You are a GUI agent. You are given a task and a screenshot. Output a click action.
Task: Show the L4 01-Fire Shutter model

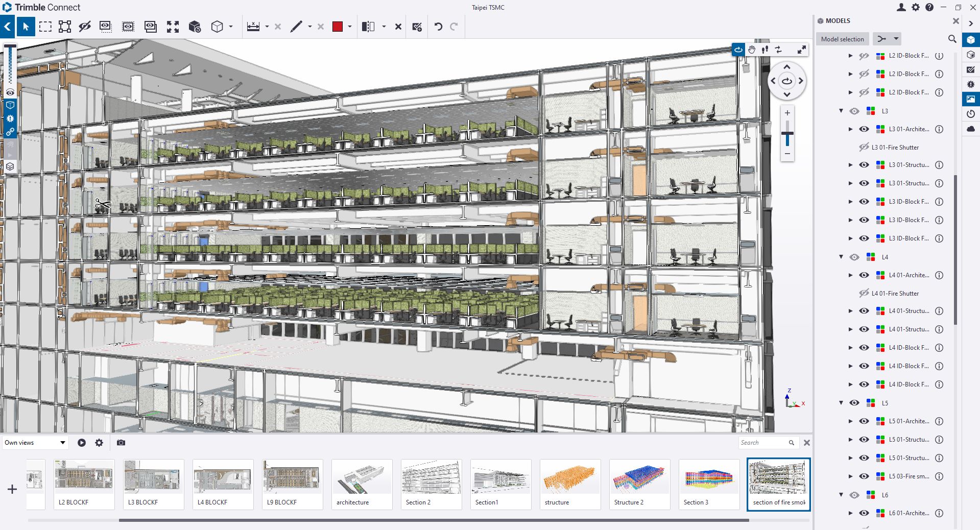864,294
